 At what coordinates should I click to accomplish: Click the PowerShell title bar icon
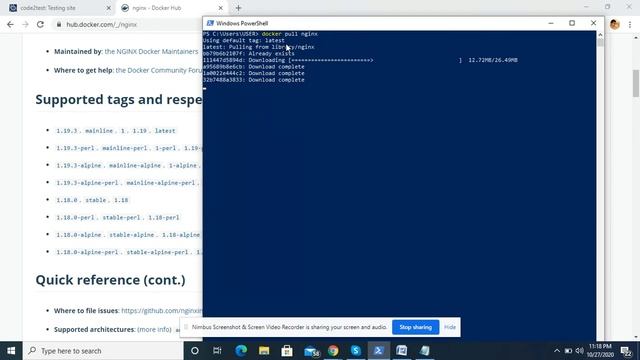click(210, 23)
